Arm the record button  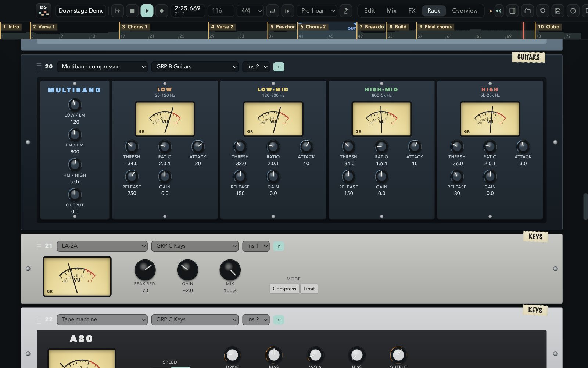162,11
